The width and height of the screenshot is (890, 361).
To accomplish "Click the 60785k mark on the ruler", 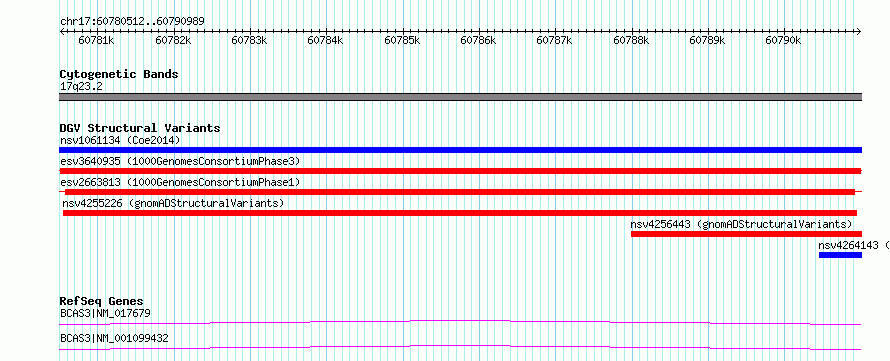I will point(402,40).
